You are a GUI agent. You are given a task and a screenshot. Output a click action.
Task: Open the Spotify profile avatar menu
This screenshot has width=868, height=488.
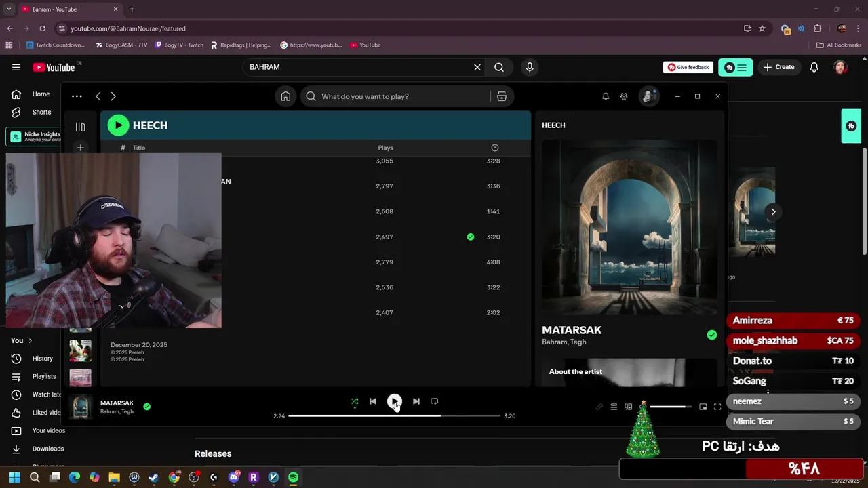pyautogui.click(x=649, y=96)
